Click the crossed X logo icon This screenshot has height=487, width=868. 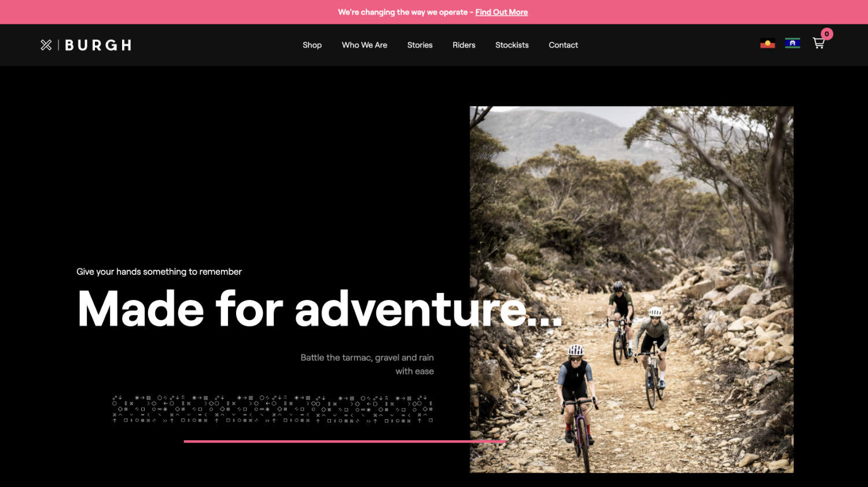coord(46,45)
